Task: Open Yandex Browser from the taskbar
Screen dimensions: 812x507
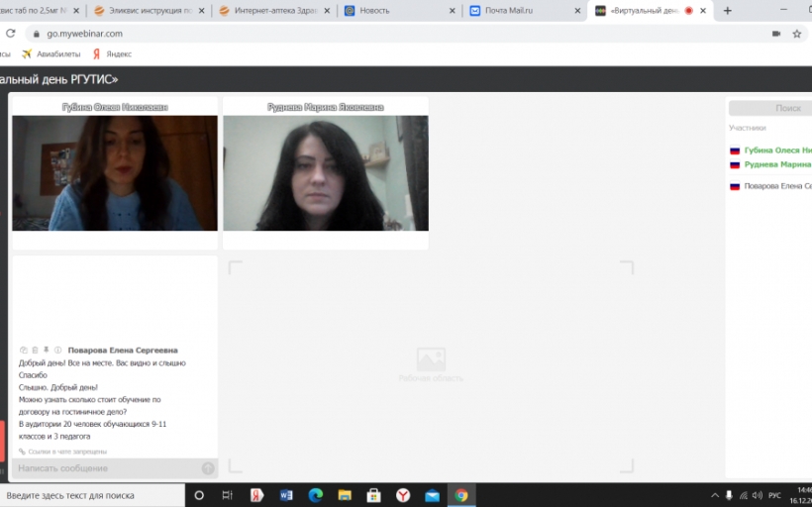Action: 403,495
